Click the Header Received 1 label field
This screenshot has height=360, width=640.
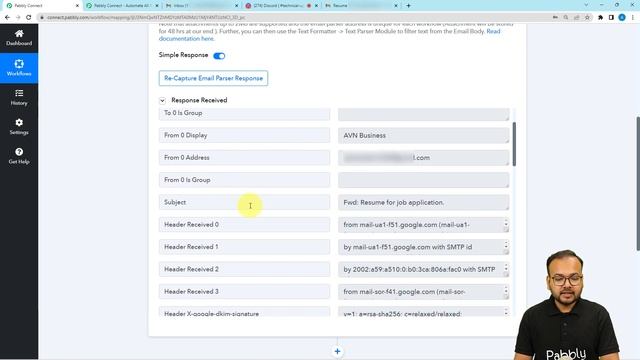[x=244, y=247]
